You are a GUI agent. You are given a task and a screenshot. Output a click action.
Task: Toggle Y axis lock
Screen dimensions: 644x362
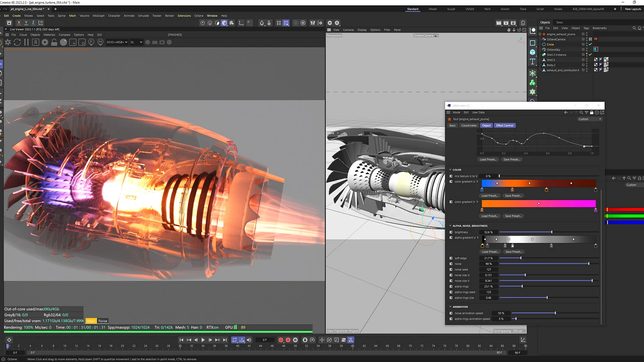click(x=26, y=23)
